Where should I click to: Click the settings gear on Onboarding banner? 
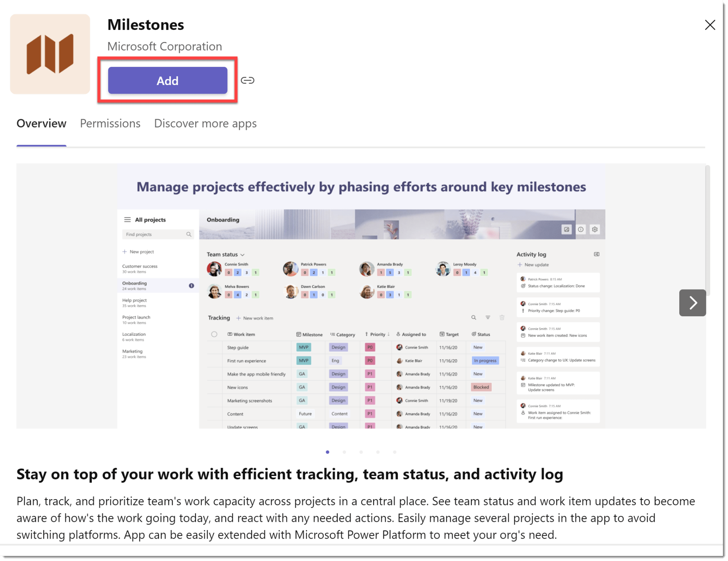coord(595,229)
